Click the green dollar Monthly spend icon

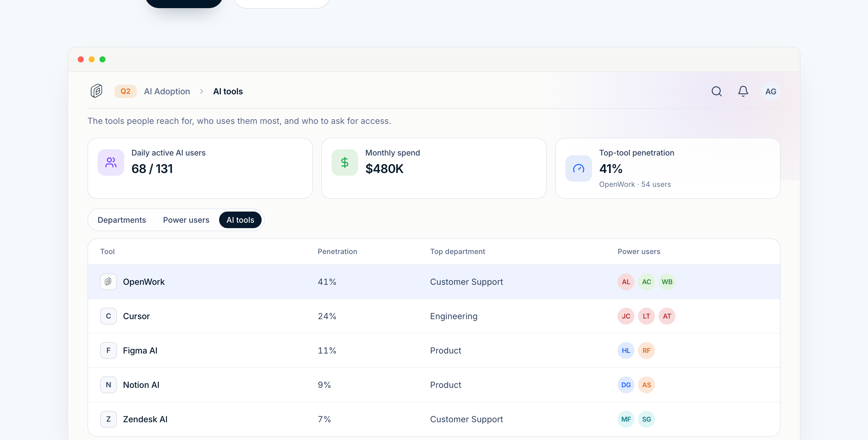(x=344, y=162)
